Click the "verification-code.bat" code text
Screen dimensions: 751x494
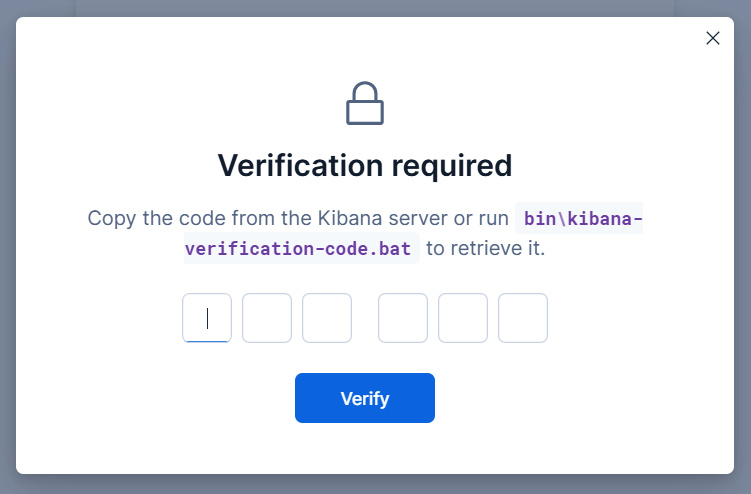pyautogui.click(x=298, y=249)
